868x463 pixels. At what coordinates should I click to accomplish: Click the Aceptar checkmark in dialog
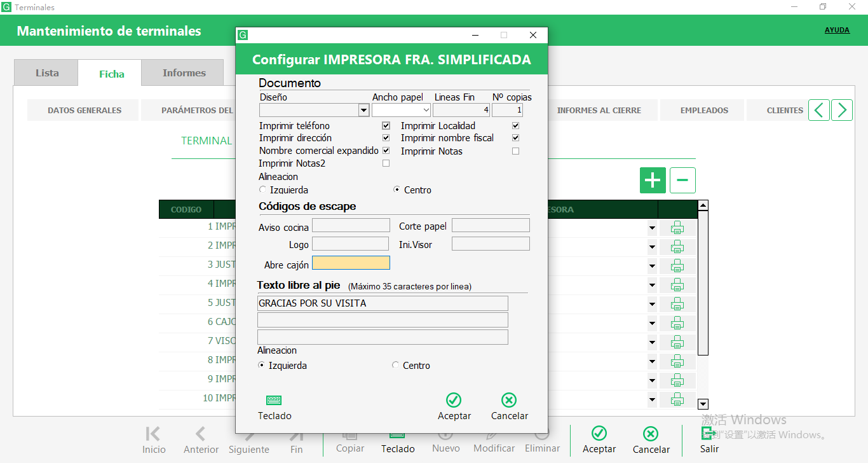pyautogui.click(x=454, y=401)
